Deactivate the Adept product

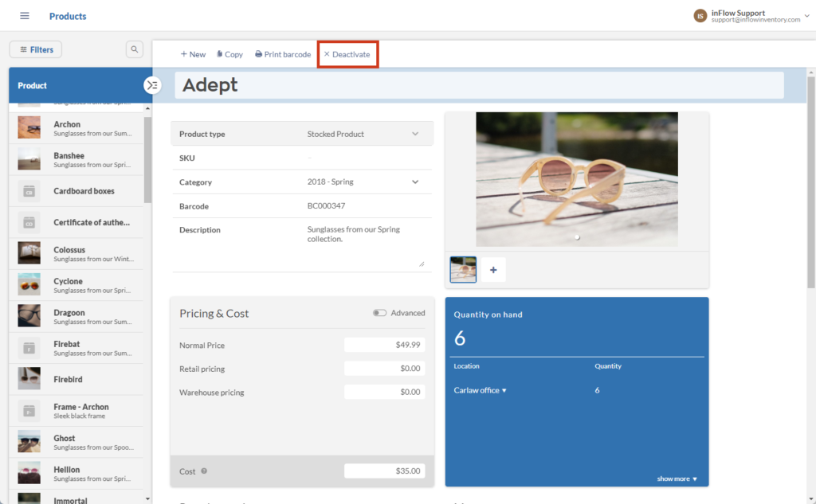click(x=347, y=54)
